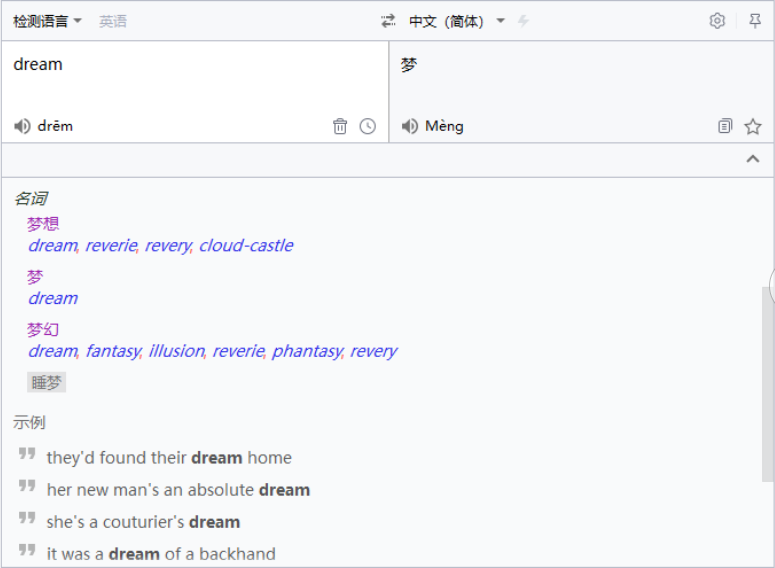
Task: Click the word cloud-castle synonym
Action: [x=246, y=245]
